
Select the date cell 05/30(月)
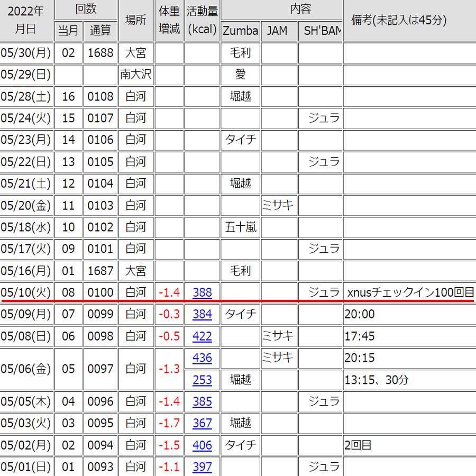click(x=26, y=53)
